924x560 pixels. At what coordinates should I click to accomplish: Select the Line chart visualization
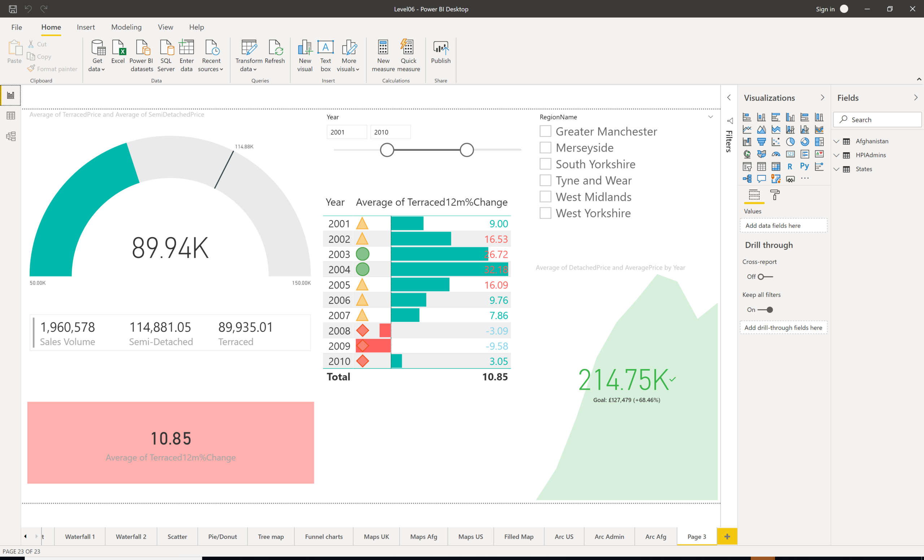747,130
